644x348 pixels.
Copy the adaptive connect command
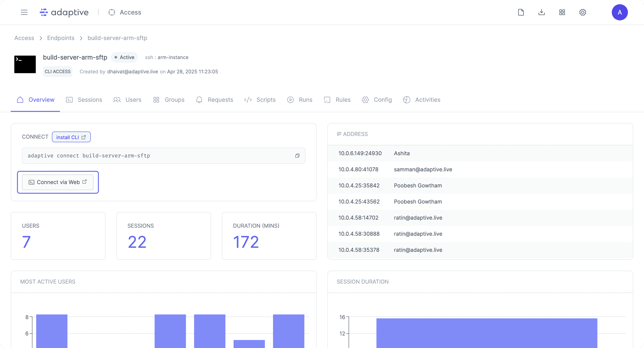coord(297,155)
